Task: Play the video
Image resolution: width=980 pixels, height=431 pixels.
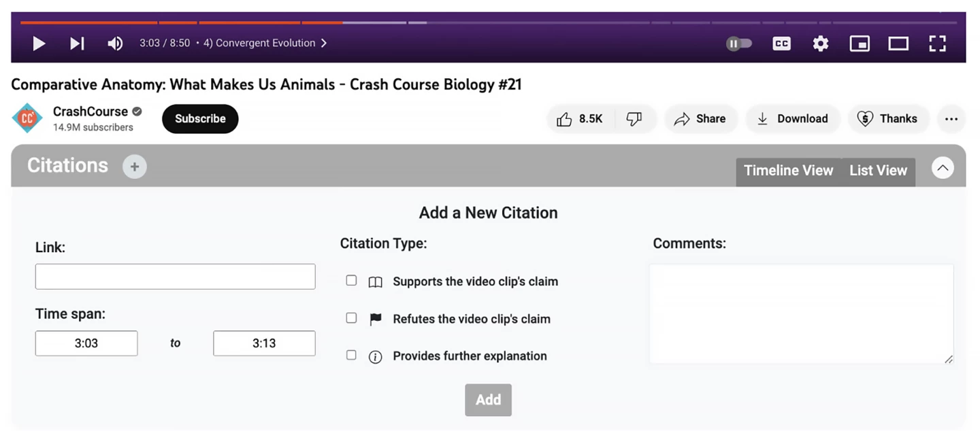Action: 39,44
